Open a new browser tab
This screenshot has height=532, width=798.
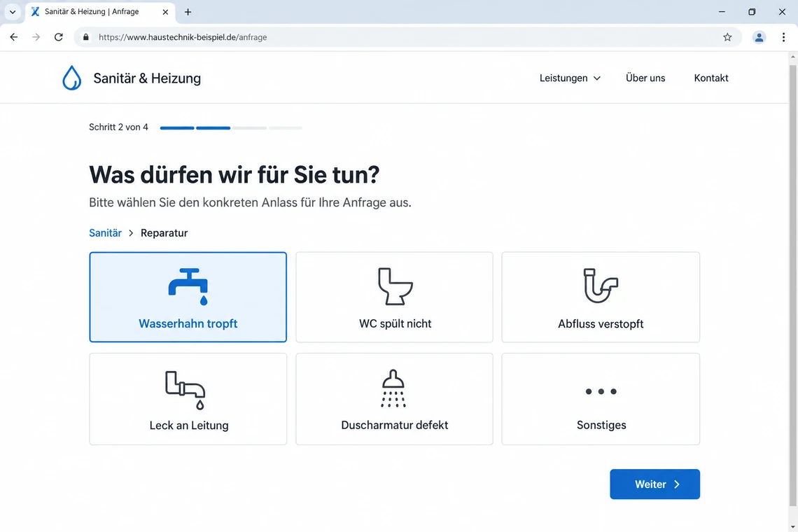pyautogui.click(x=188, y=12)
